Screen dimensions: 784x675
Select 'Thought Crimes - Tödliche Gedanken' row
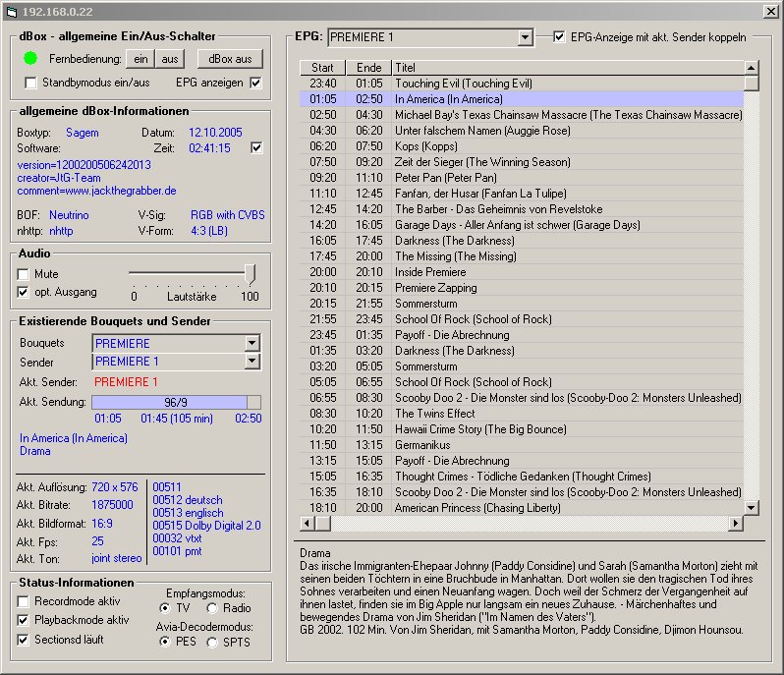(521, 476)
